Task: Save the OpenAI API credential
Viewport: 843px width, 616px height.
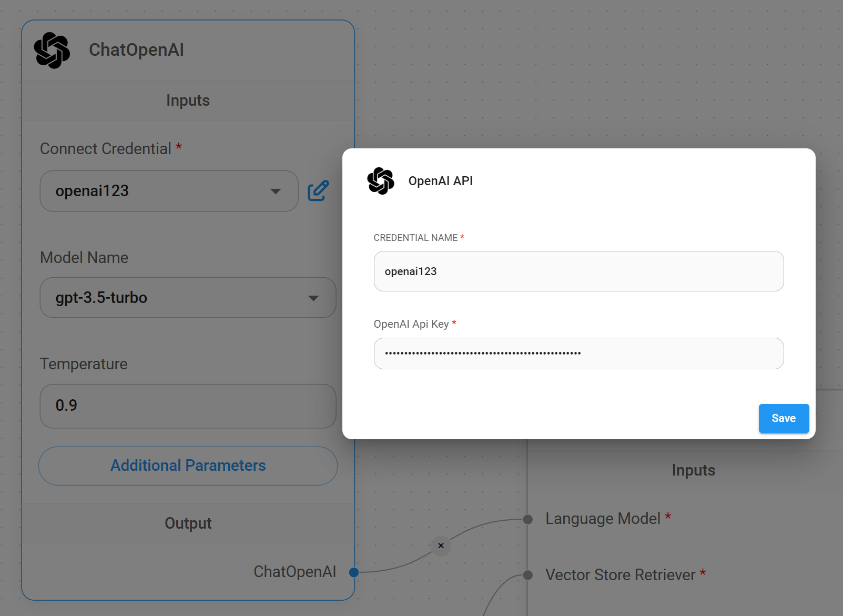Action: click(783, 418)
